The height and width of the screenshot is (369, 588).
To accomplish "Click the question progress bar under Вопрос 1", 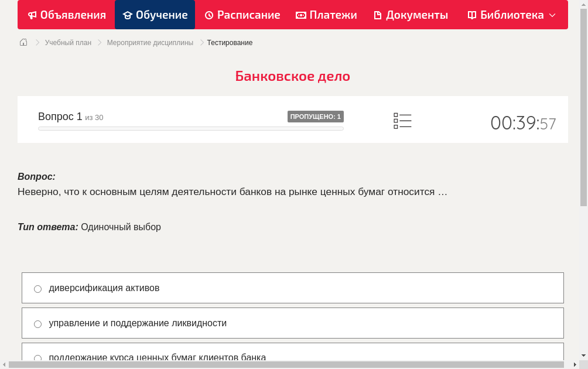I will point(190,128).
